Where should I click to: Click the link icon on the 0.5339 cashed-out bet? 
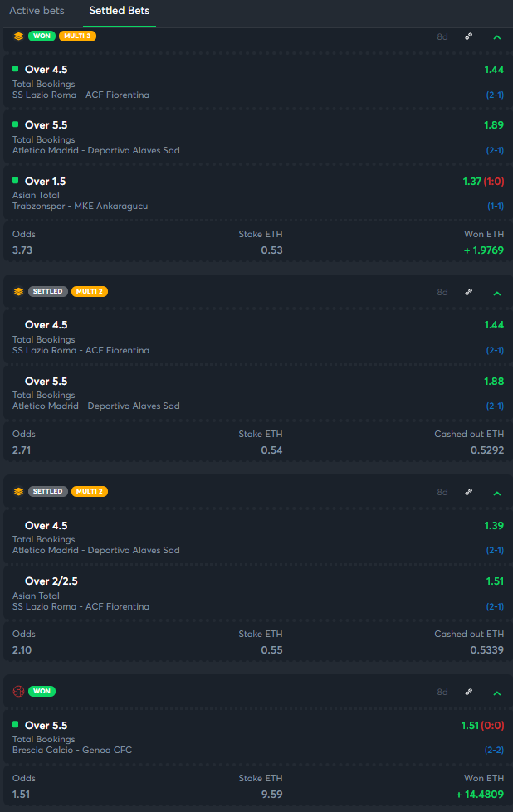click(x=469, y=492)
